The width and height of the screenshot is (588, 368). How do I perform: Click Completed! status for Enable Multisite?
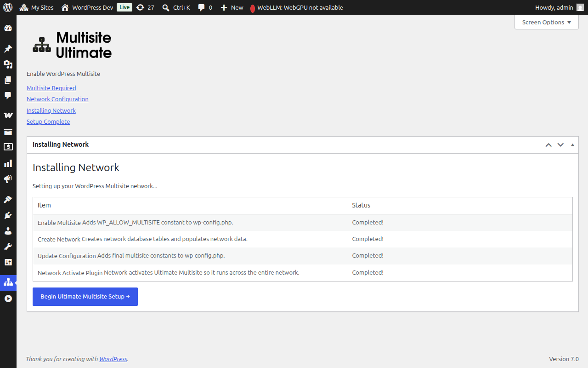point(367,223)
